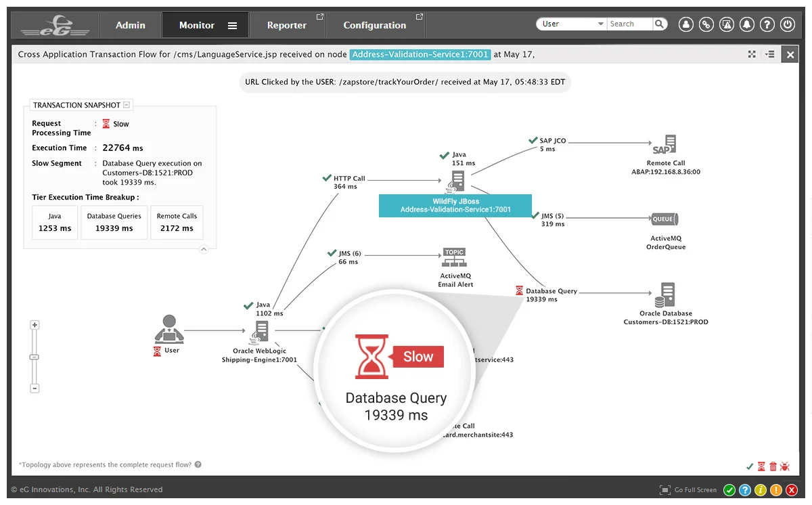This screenshot has height=505, width=812.
Task: Click the slow hourglass beside Database Query 19339 ms
Action: click(519, 291)
